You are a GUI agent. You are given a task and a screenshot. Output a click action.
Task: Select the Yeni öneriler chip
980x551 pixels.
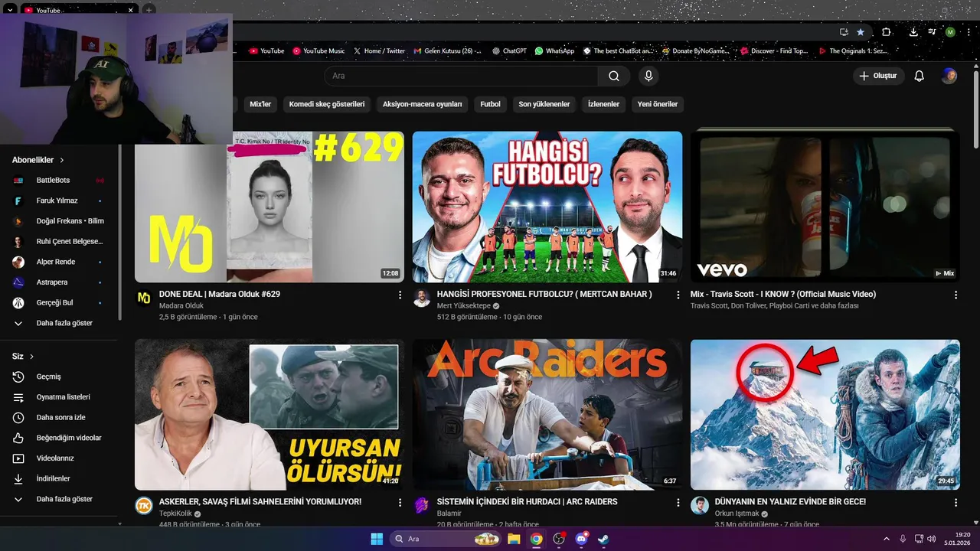tap(658, 104)
